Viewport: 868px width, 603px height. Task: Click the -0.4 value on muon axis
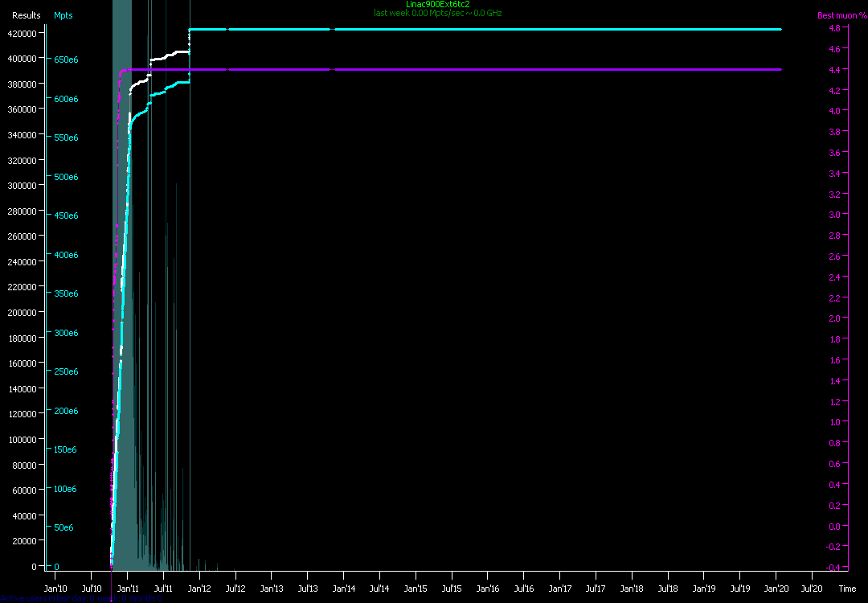point(833,568)
